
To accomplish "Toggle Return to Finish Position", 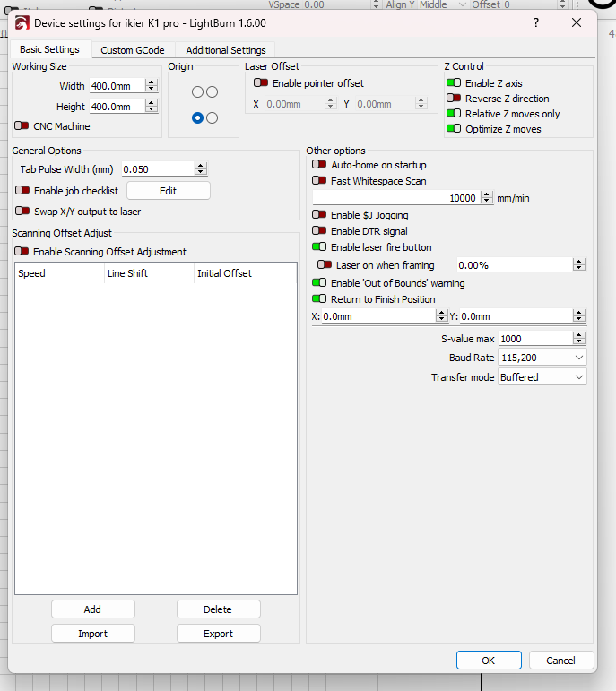I will [x=319, y=298].
